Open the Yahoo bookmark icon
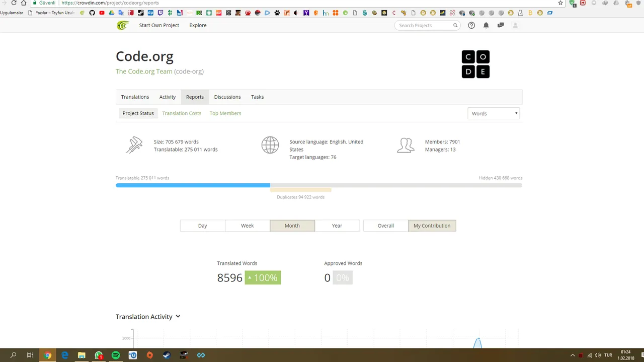Image resolution: width=644 pixels, height=362 pixels. 306,13
